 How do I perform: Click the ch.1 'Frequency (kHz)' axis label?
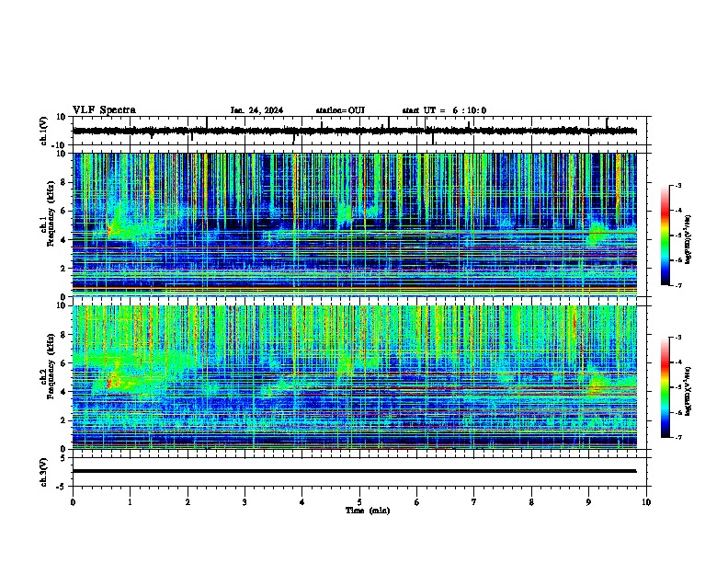point(51,214)
